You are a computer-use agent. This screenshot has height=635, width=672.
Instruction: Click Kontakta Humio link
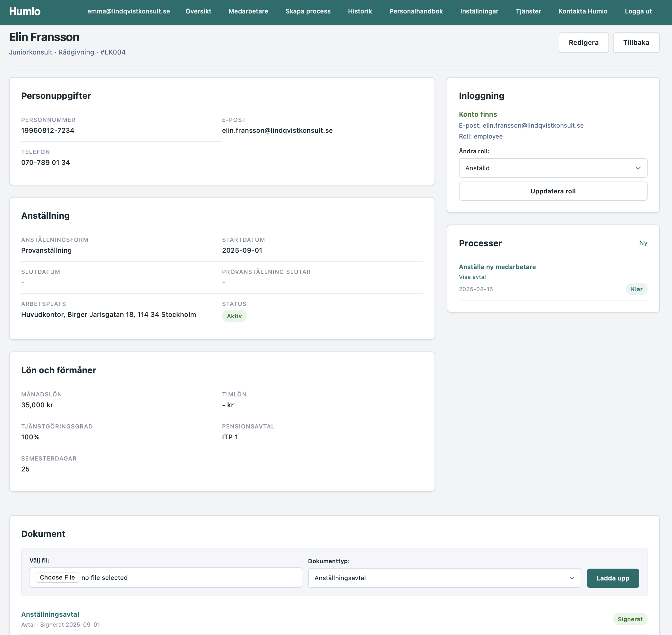(582, 11)
